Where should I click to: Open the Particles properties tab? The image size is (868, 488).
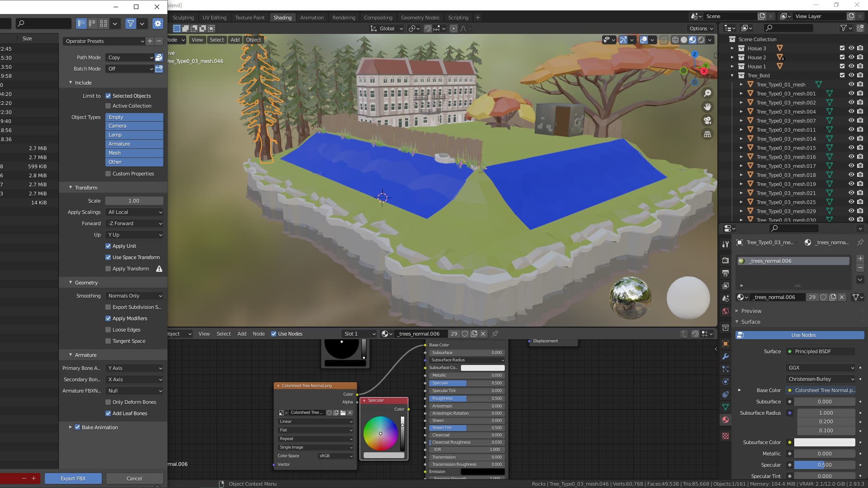point(726,369)
